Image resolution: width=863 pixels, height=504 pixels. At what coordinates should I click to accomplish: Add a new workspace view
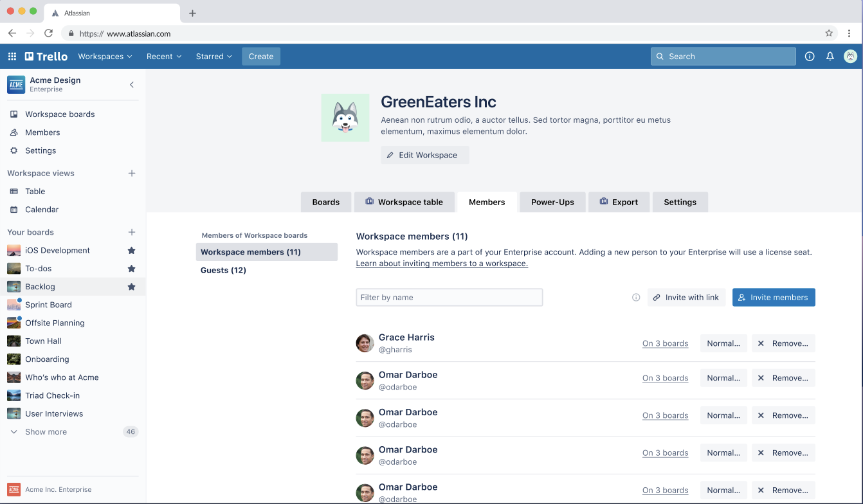pyautogui.click(x=132, y=173)
